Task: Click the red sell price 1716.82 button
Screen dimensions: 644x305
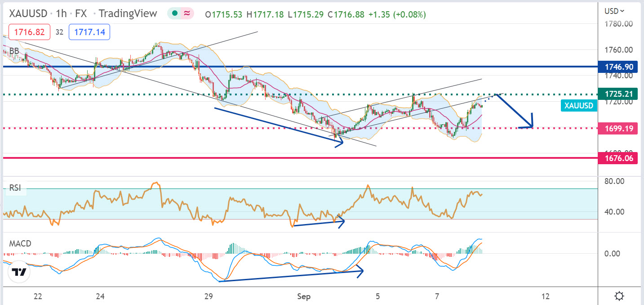Action: pyautogui.click(x=30, y=32)
